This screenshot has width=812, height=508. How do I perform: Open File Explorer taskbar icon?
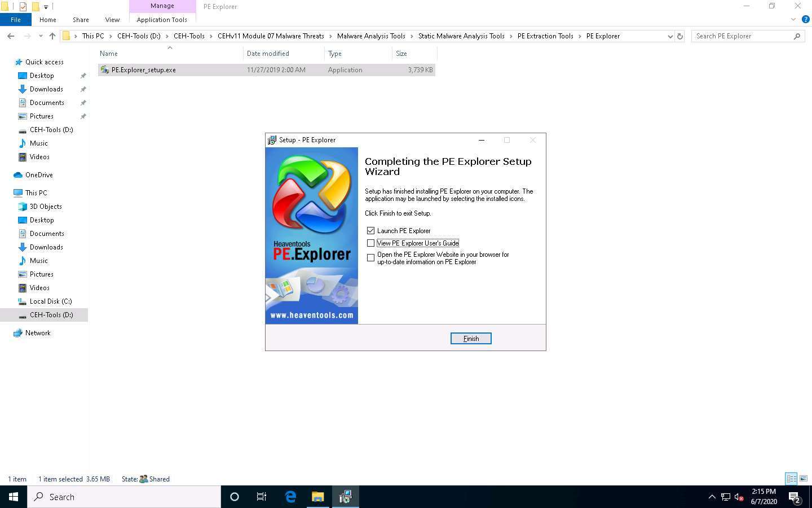coord(318,497)
